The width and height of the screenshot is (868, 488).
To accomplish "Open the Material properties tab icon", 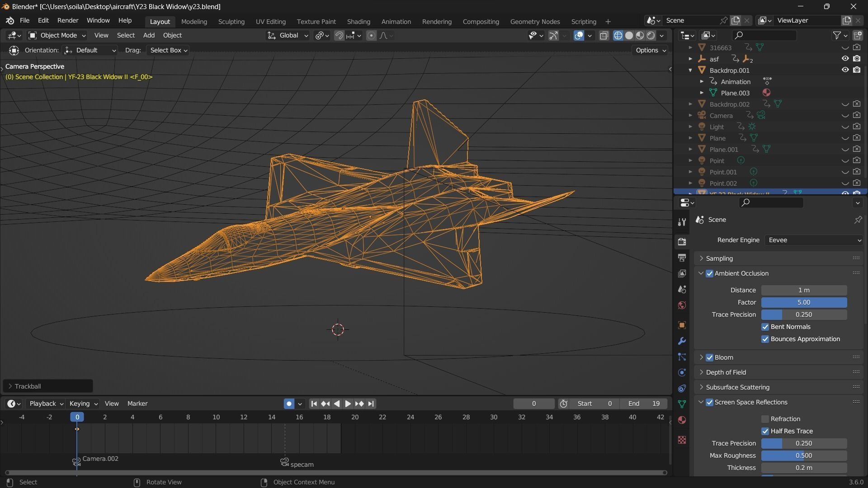I will (682, 420).
